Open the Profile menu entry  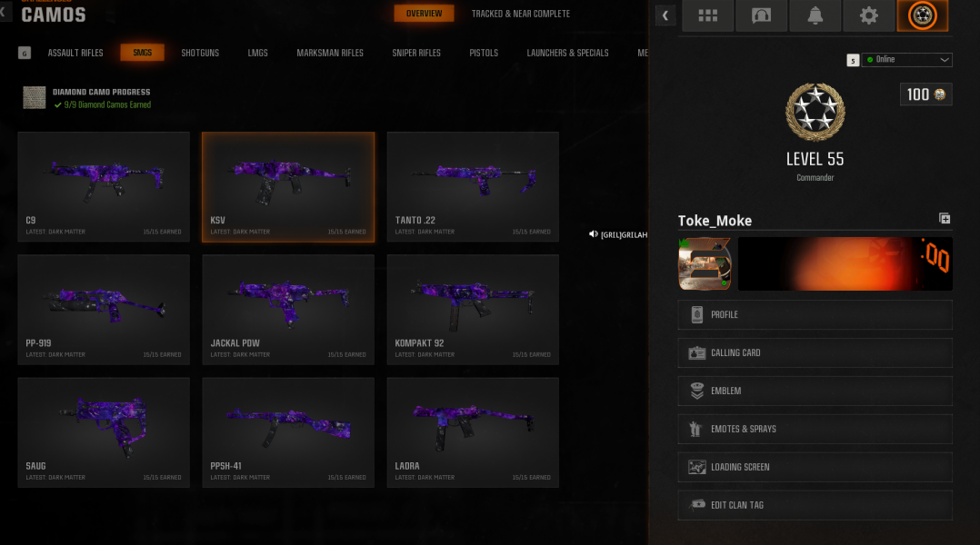(815, 314)
